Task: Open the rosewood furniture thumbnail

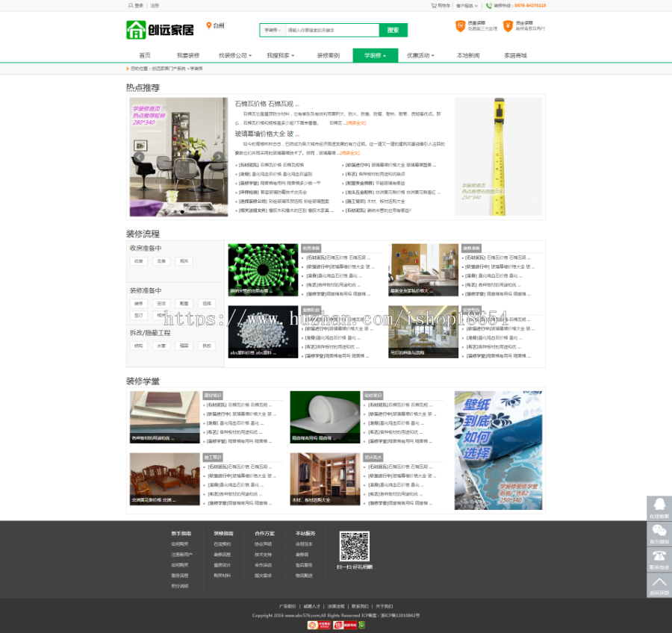Action: point(164,479)
